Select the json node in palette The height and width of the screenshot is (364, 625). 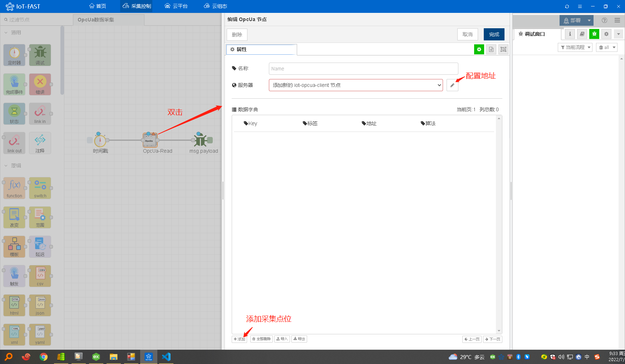point(40,305)
